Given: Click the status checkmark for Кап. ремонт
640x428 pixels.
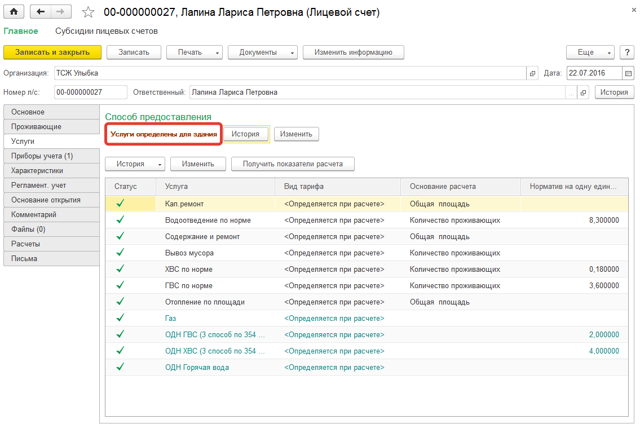Looking at the screenshot, I should click(120, 203).
